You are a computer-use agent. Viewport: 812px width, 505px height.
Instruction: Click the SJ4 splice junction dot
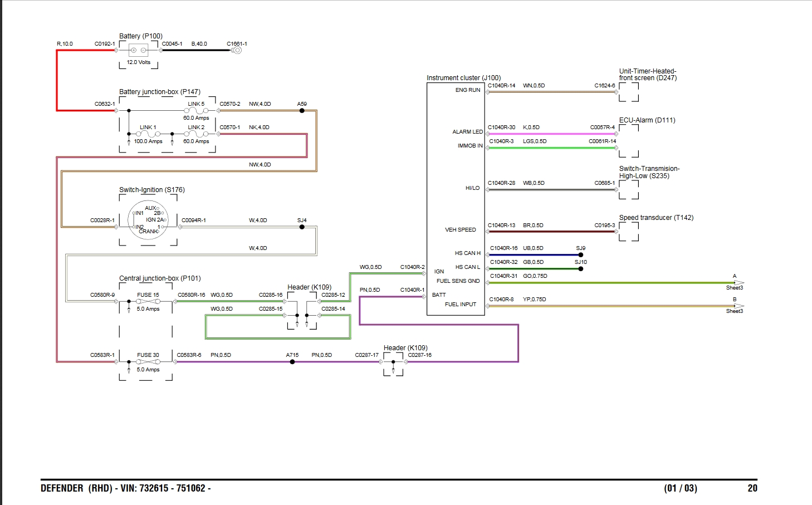(302, 227)
